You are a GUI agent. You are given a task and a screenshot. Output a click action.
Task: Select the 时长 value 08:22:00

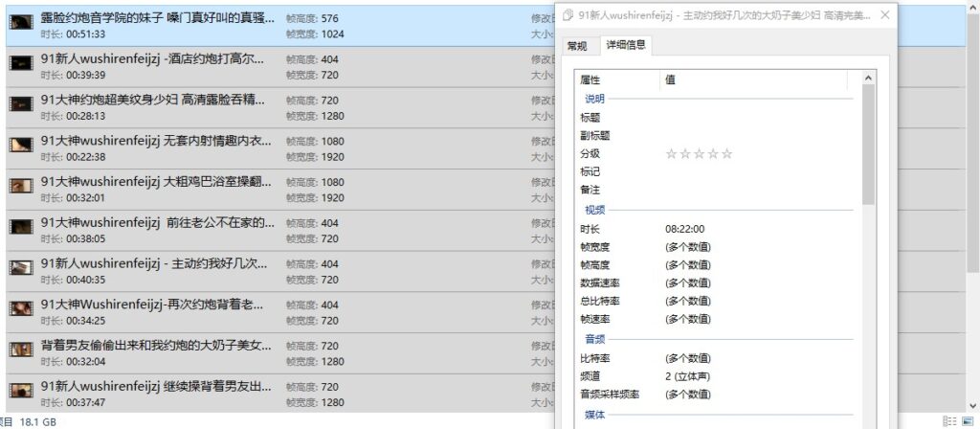click(x=684, y=230)
